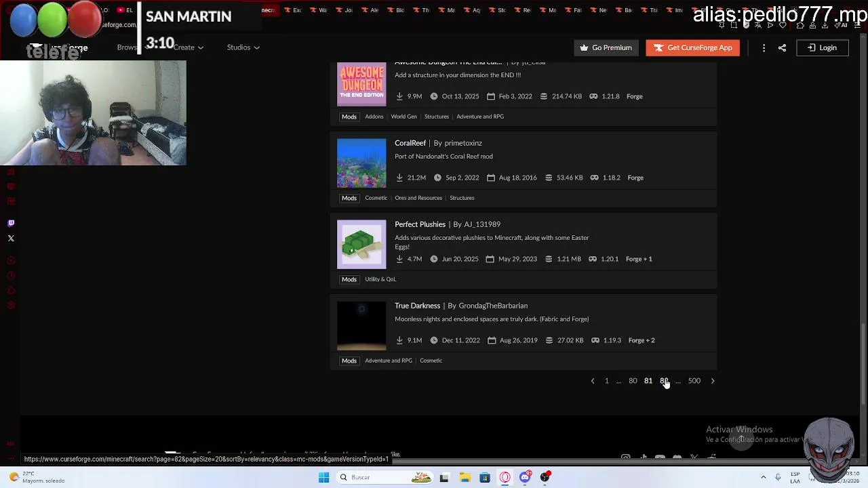Open results page 80
Viewport: 868px width, 488px height.
[x=633, y=381]
